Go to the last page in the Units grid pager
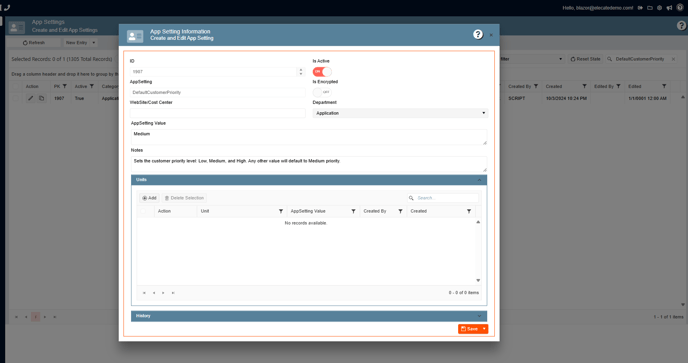The image size is (688, 363). pyautogui.click(x=173, y=293)
